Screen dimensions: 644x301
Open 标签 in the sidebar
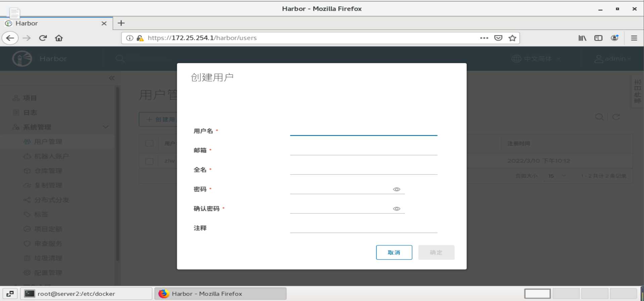(x=41, y=214)
